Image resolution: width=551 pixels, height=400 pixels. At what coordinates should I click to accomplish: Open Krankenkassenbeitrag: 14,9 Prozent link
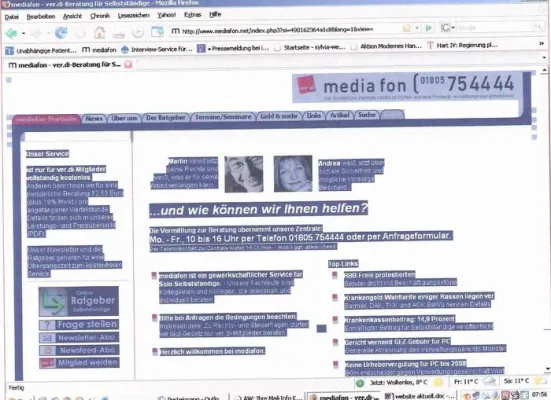[x=400, y=320]
